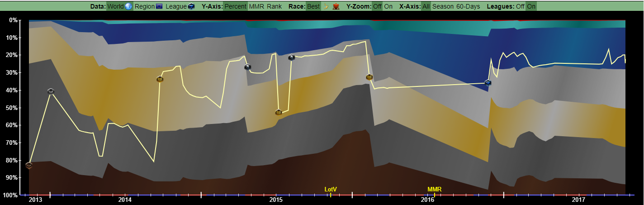Click the gold league badge at 2015 dip
644x205 pixels.
(x=279, y=112)
